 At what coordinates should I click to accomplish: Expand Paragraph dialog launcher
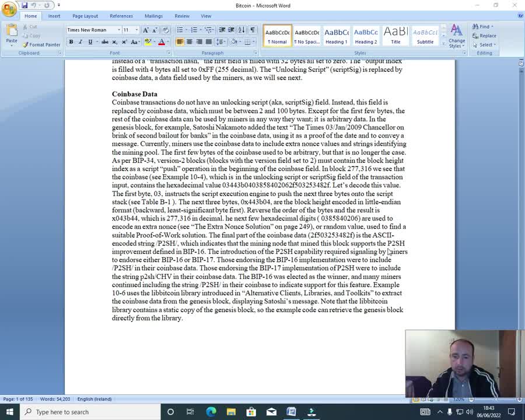(x=255, y=53)
